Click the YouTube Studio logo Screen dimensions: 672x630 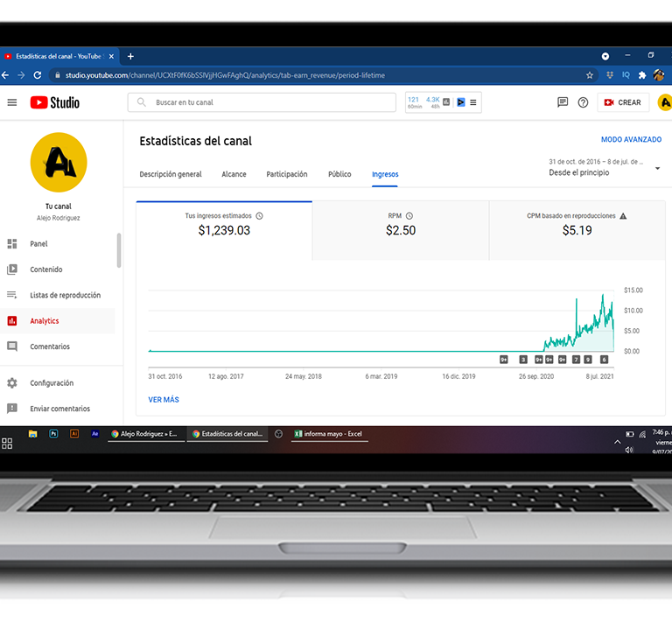tap(55, 102)
